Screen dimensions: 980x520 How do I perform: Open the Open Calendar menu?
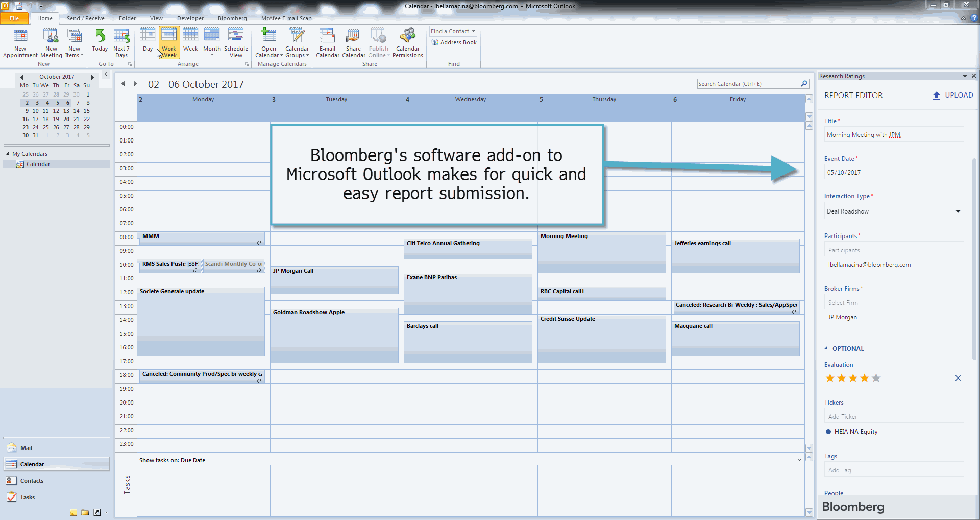point(268,43)
